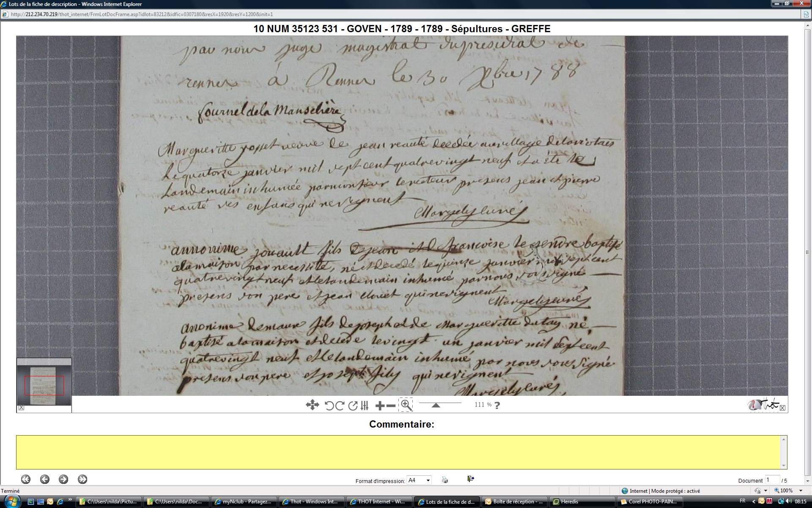Advance to next document page
The image size is (812, 508).
click(x=63, y=479)
